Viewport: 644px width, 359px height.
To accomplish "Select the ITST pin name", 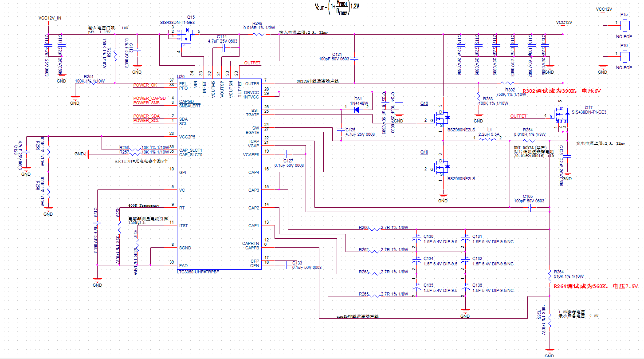I will (x=183, y=225).
